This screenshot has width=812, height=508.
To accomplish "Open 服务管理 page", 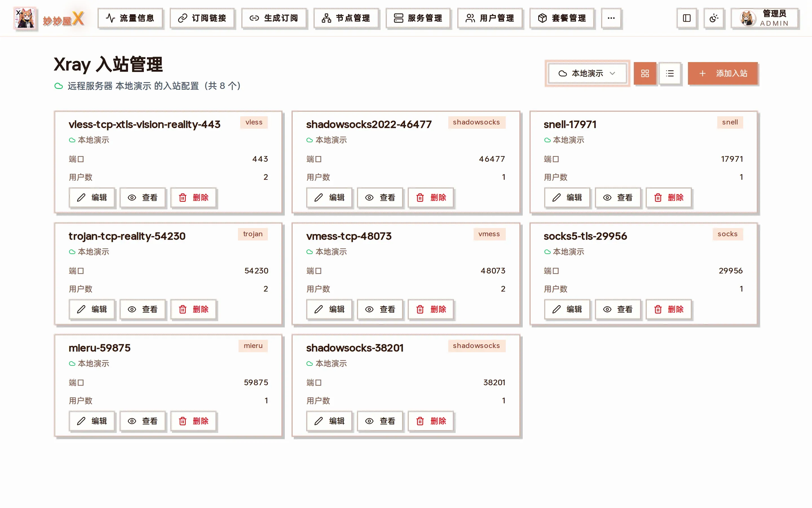I will (418, 18).
